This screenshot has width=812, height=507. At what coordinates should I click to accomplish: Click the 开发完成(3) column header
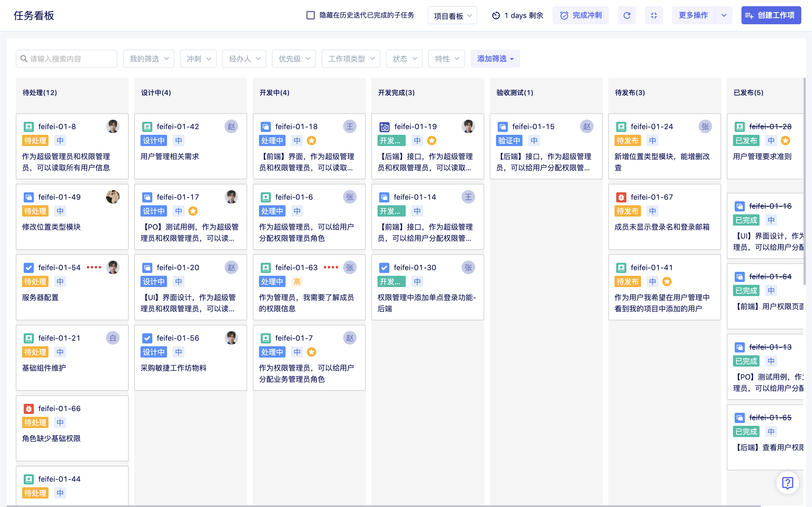click(x=396, y=93)
